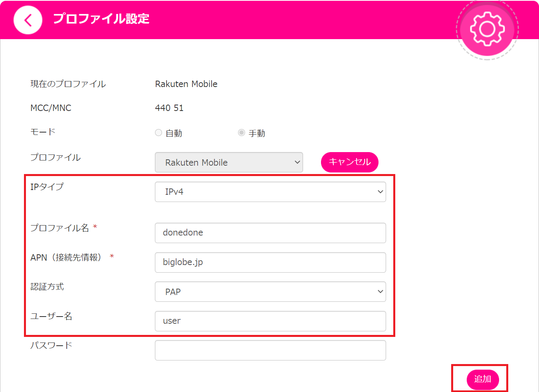This screenshot has height=392, width=539.
Task: Select the 自動 mode radio button
Action: click(x=159, y=133)
